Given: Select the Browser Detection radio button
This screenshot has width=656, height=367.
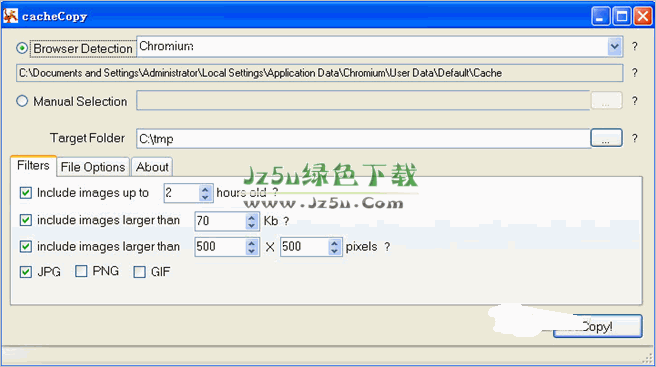Looking at the screenshot, I should 22,49.
